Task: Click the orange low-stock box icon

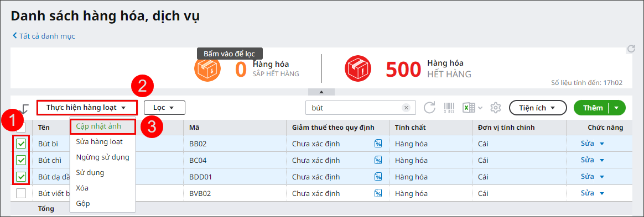Action: (x=206, y=68)
